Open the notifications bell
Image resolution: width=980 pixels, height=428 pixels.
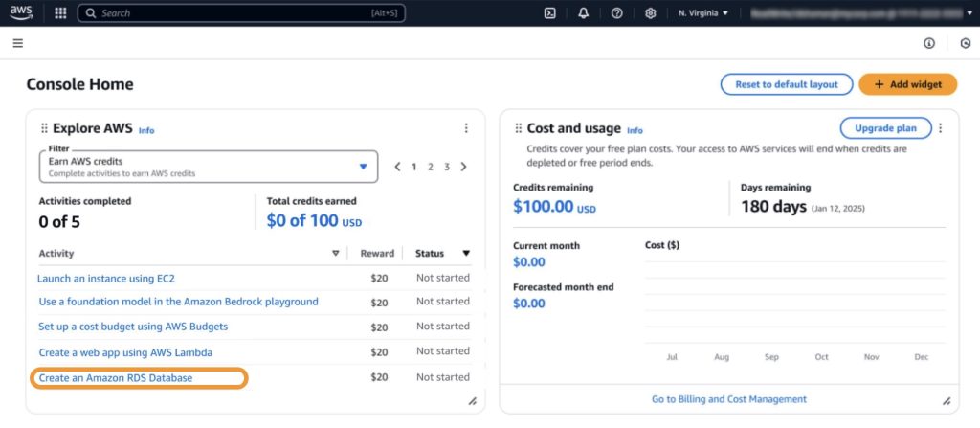(x=584, y=13)
